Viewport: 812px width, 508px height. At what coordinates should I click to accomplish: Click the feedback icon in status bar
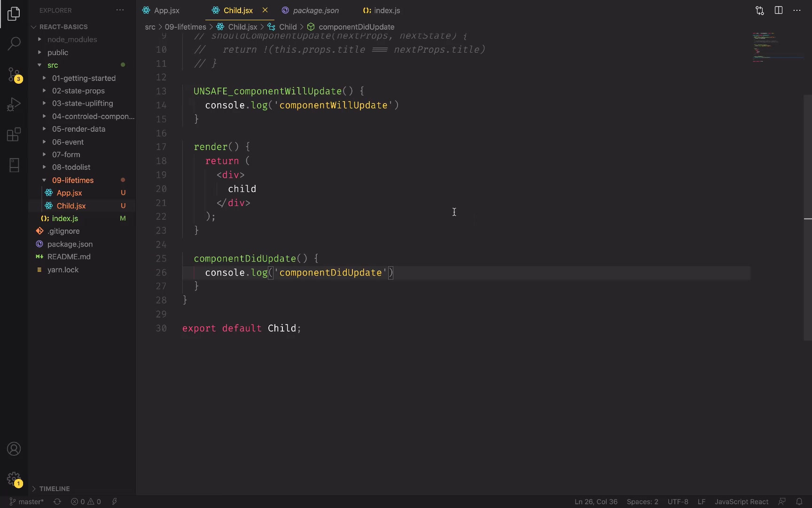782,502
